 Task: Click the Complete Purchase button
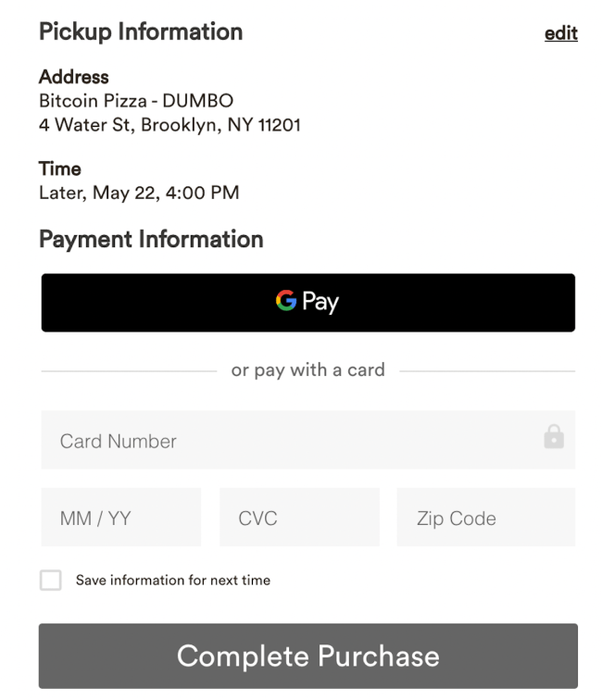(307, 656)
